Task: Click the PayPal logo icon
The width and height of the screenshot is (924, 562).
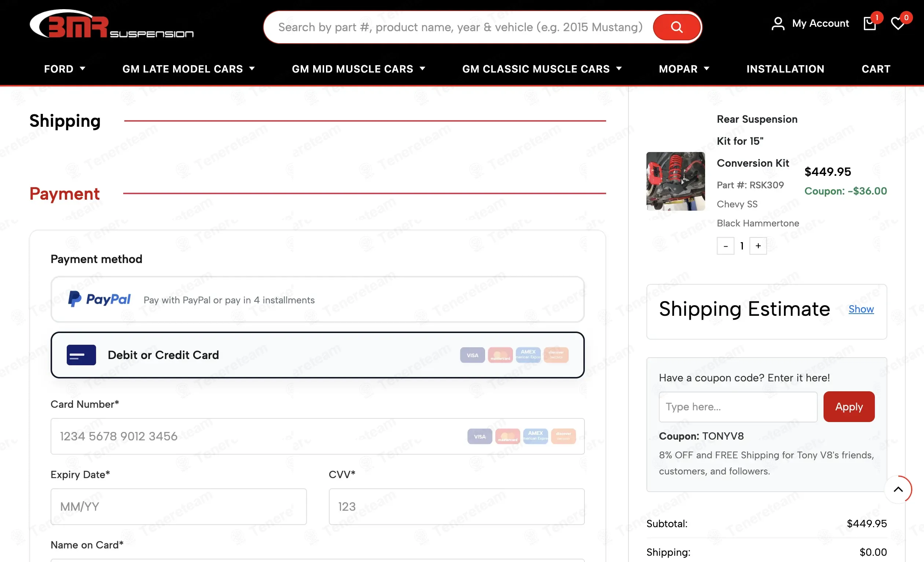Action: pyautogui.click(x=99, y=299)
